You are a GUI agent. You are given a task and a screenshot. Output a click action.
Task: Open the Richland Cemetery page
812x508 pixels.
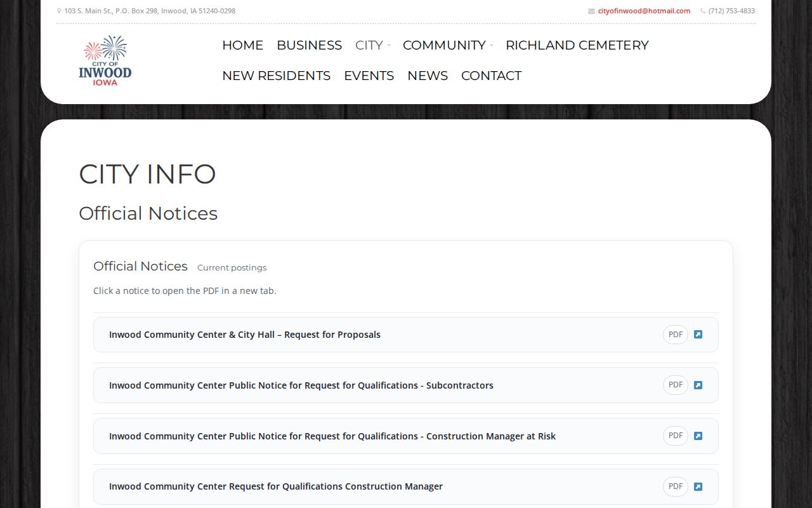577,45
